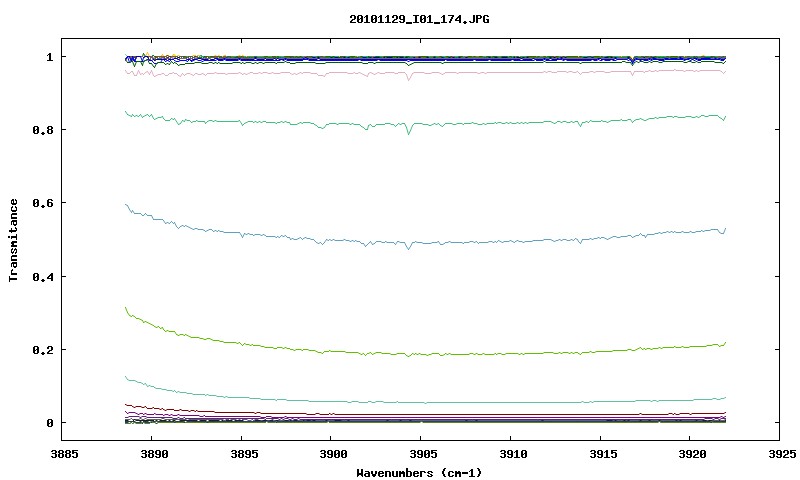Click the y-axis tick label 0.4
This screenshot has width=800, height=480.
(43, 276)
